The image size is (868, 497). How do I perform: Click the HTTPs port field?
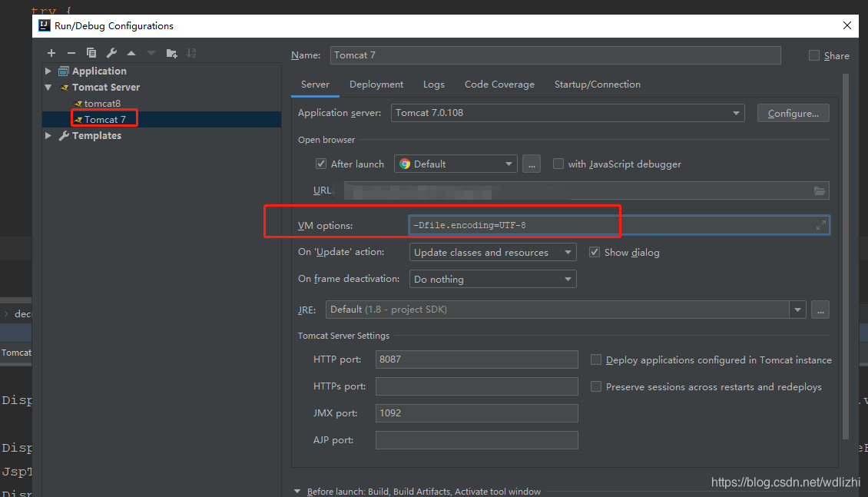(x=476, y=386)
